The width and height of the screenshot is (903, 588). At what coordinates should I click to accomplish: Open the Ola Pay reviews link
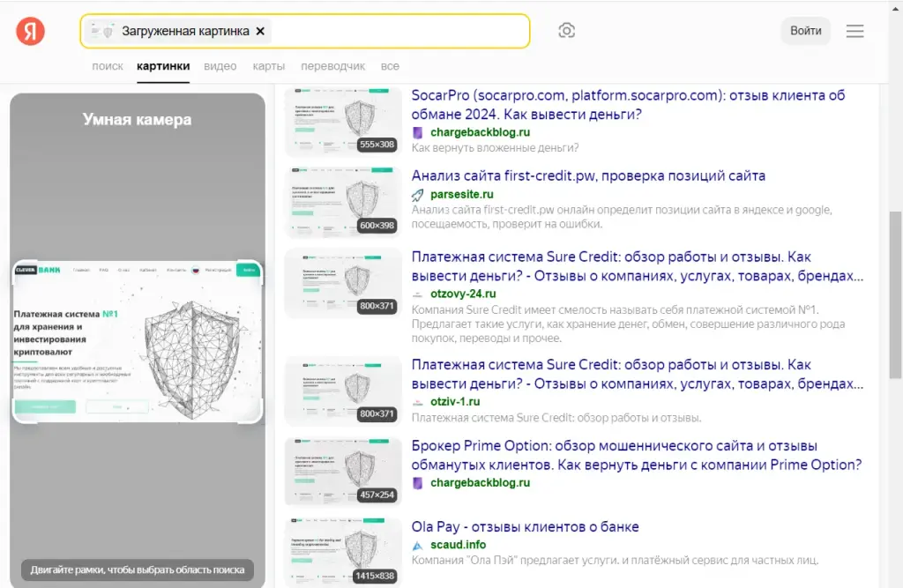pos(525,526)
